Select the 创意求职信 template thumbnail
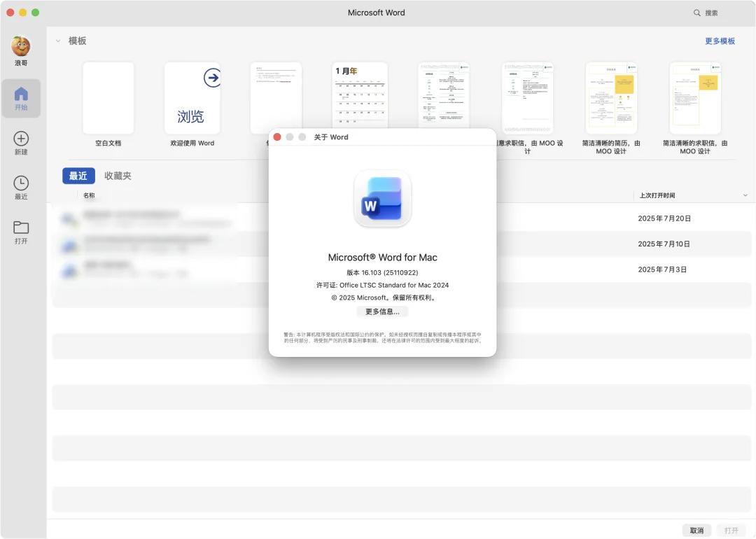756x539 pixels. [x=528, y=98]
